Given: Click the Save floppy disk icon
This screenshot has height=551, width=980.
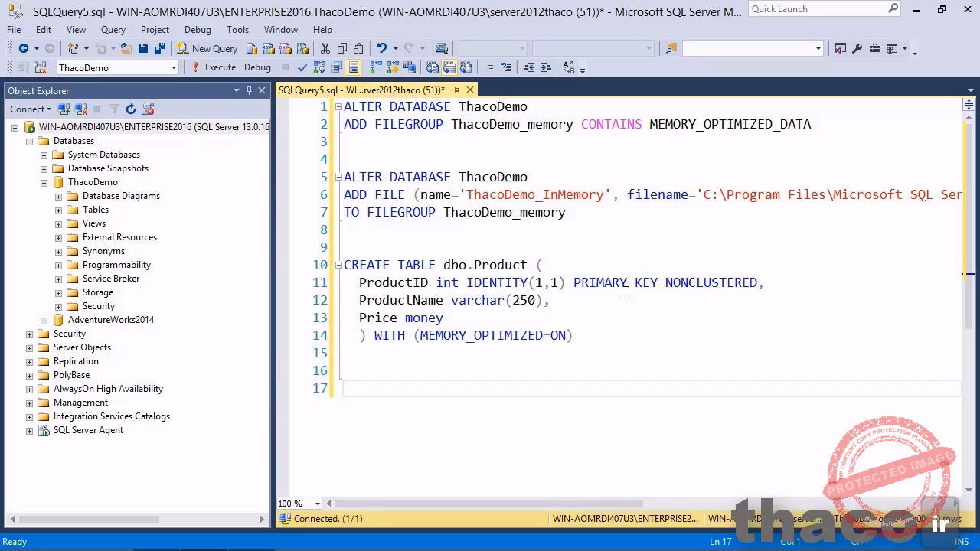Looking at the screenshot, I should coord(143,48).
